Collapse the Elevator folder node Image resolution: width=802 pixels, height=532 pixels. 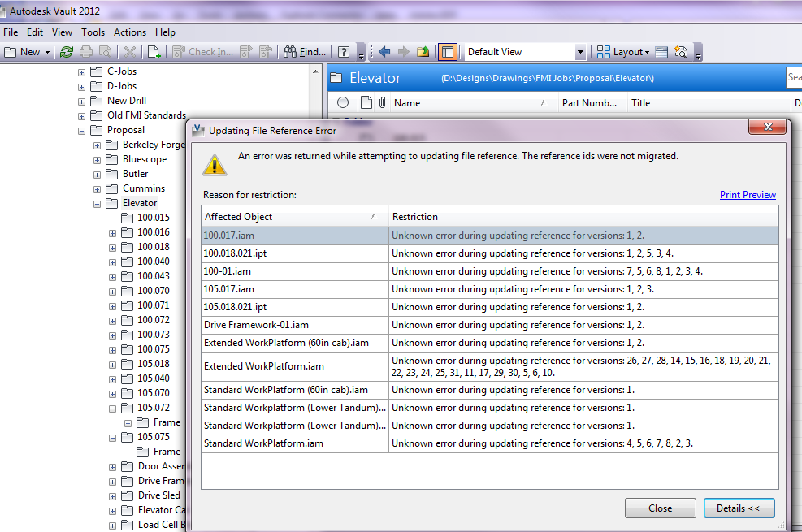[97, 202]
